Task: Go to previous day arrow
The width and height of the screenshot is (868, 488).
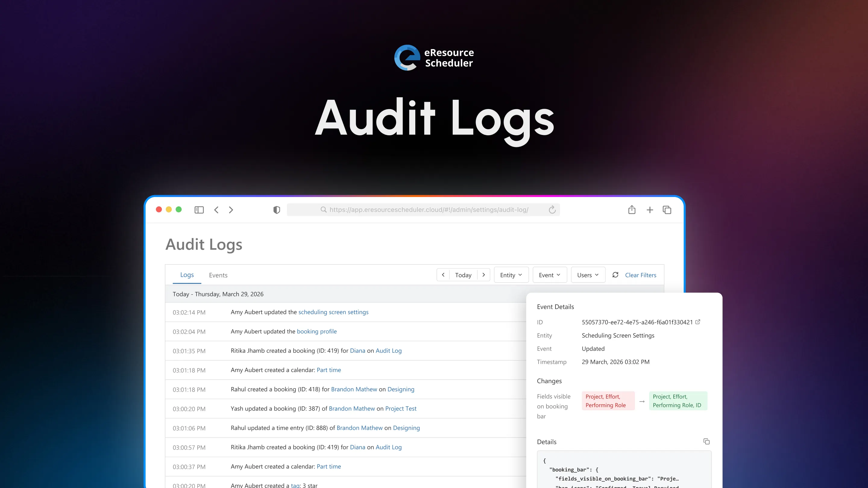Action: [443, 275]
